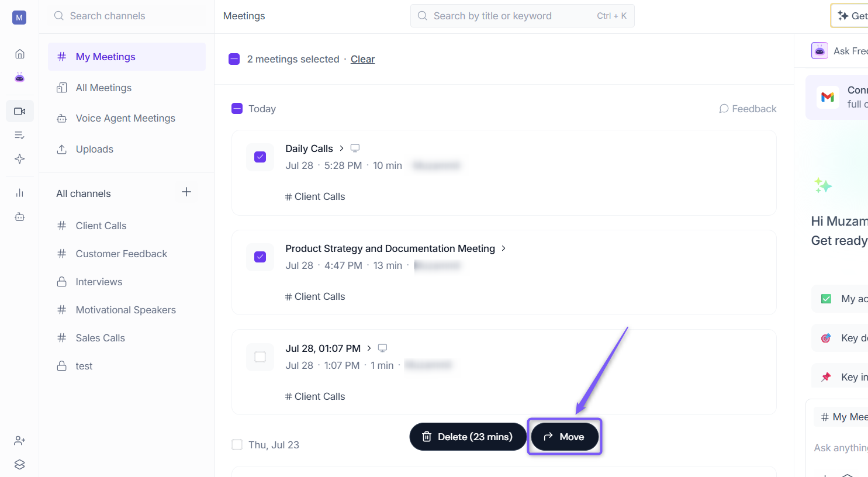Image resolution: width=868 pixels, height=477 pixels.
Task: Expand Product Strategy and Documentation Meeting chevron
Action: tap(503, 248)
